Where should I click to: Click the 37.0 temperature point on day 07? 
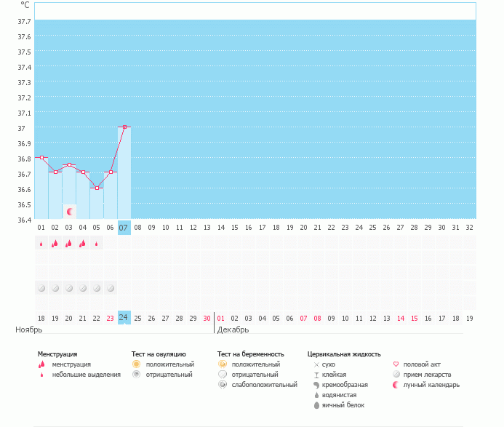[124, 127]
